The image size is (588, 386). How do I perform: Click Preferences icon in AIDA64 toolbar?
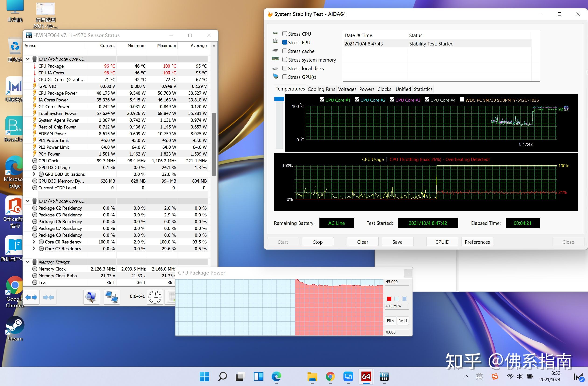(477, 241)
